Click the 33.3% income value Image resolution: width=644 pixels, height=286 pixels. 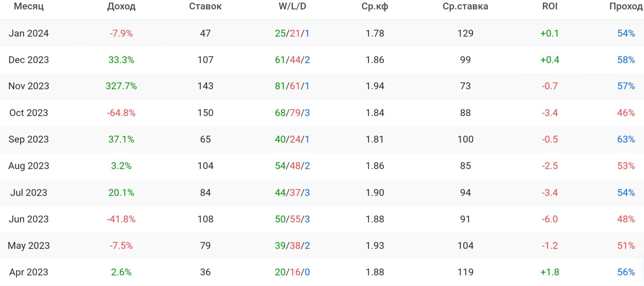121,60
